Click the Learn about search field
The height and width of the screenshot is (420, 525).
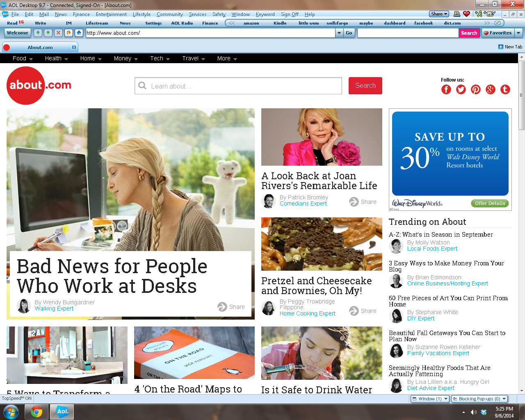tap(238, 86)
